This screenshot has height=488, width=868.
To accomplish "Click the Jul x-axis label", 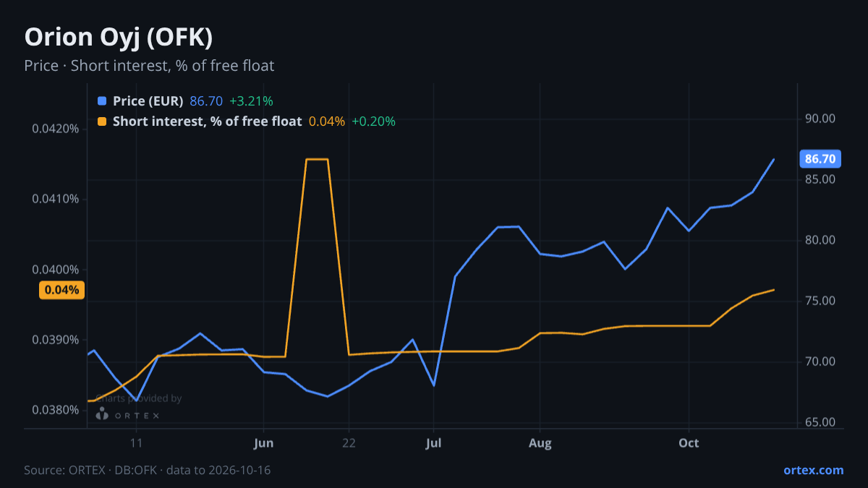I will pyautogui.click(x=434, y=443).
